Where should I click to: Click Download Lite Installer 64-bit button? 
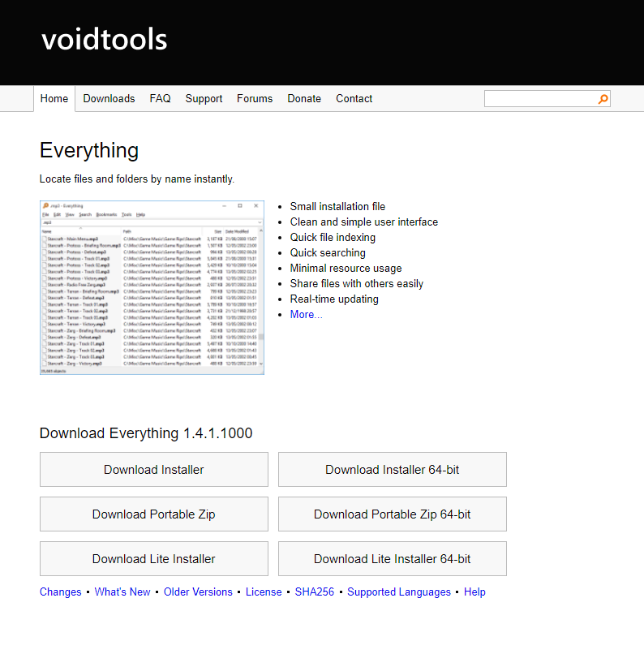click(x=393, y=558)
